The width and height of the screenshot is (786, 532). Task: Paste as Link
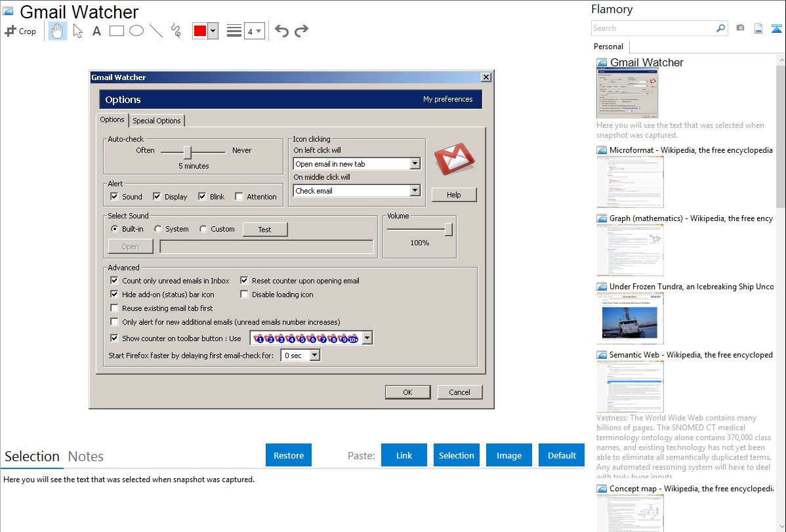coord(404,455)
